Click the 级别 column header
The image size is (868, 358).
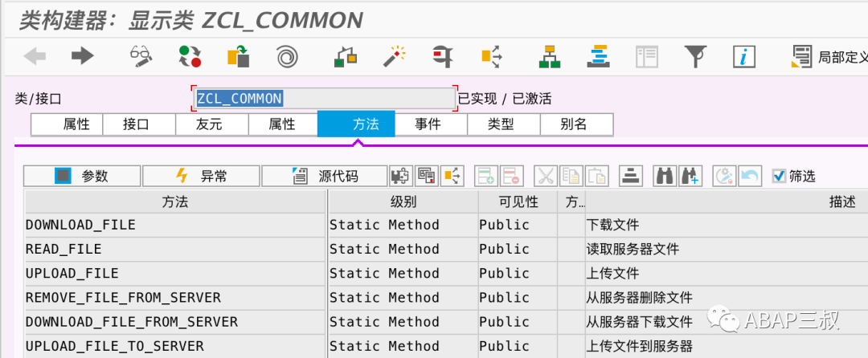click(x=403, y=201)
